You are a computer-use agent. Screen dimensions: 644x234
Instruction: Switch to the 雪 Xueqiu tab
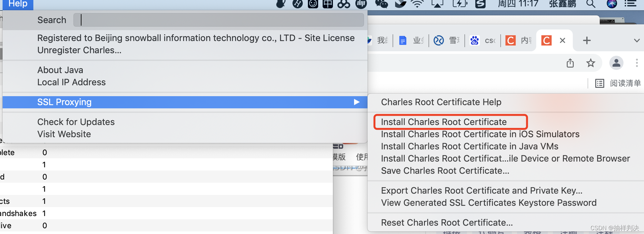(447, 40)
